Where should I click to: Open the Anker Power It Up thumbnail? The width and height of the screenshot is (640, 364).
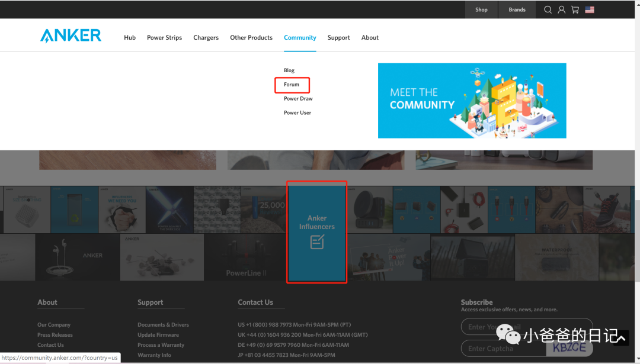(388, 257)
